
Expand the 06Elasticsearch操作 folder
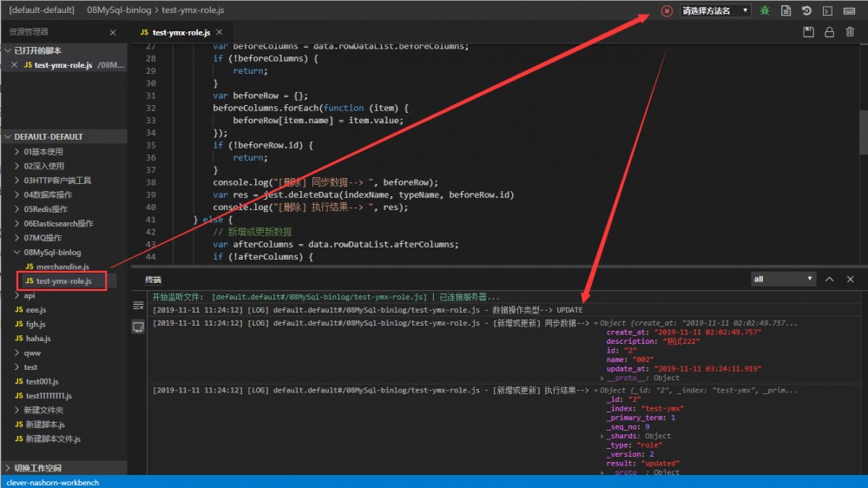[57, 223]
